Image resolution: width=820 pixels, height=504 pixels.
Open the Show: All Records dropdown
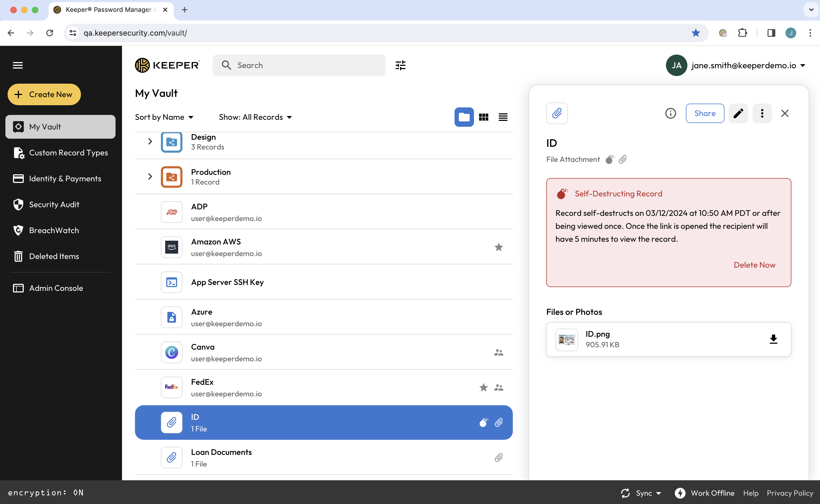(255, 117)
